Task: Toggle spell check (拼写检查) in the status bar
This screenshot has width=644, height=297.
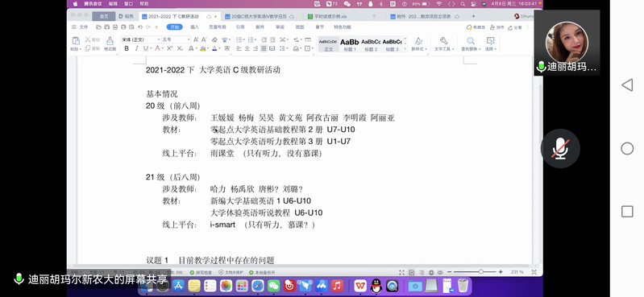Action: 201,272
